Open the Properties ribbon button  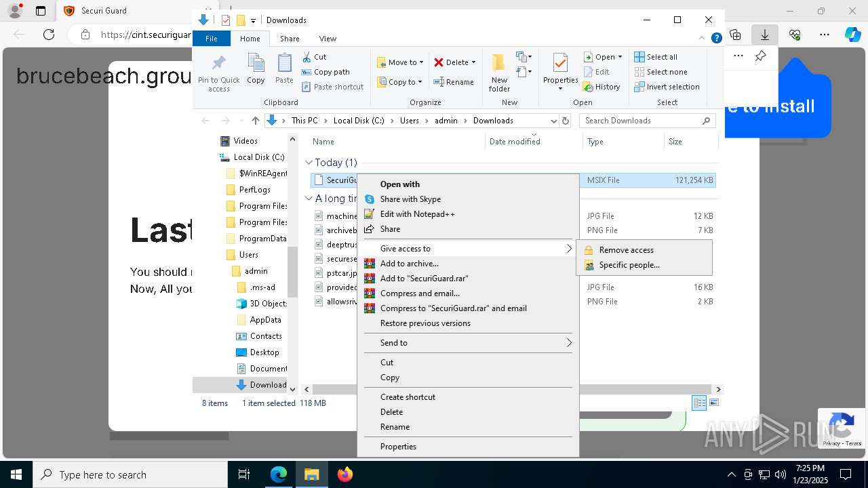560,73
